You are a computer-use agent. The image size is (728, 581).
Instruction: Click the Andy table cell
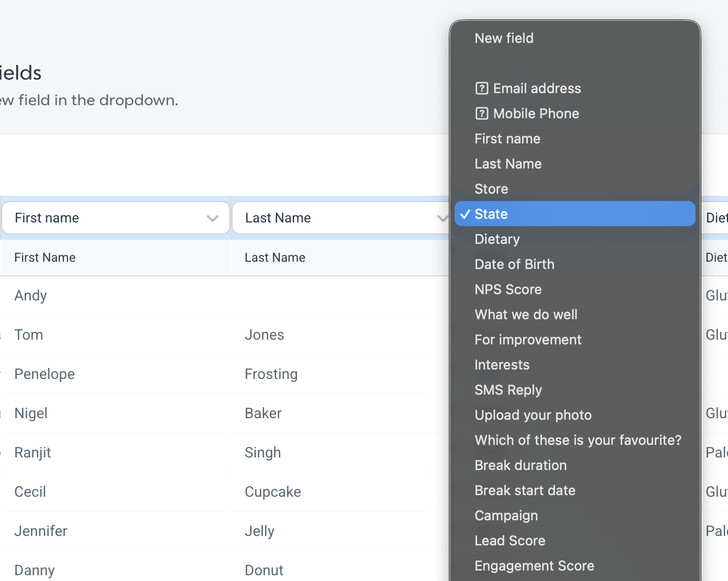[x=116, y=296]
